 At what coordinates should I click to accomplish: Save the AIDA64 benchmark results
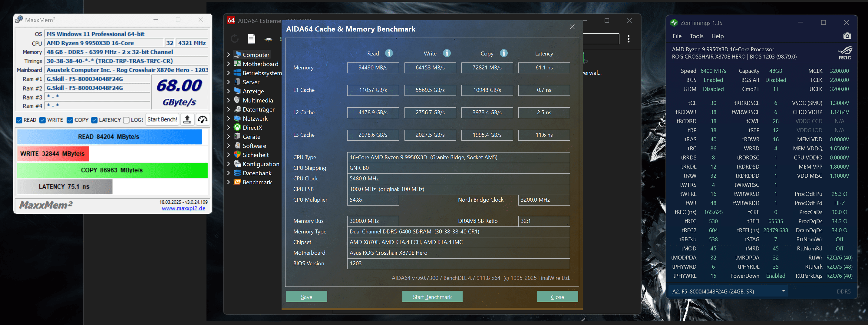tap(306, 297)
